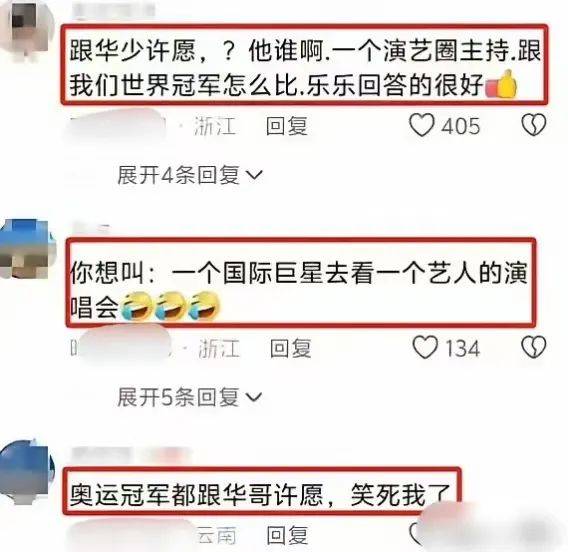568x552 pixels.
Task: Open second commenter's blue avatar
Action: click(25, 250)
